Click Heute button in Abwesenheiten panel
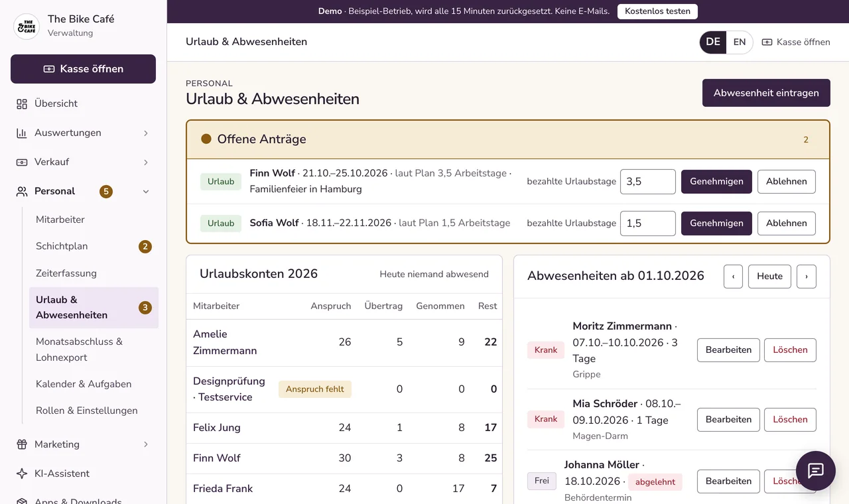 [x=769, y=277]
